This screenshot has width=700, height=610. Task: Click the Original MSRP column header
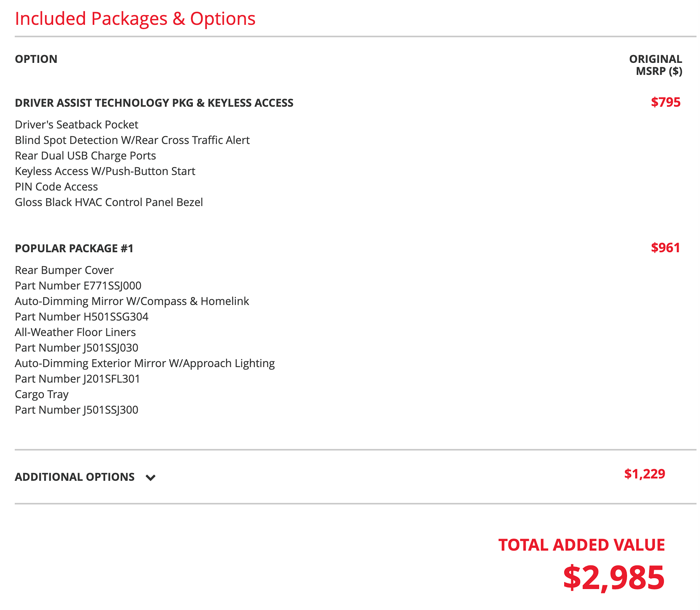(655, 65)
